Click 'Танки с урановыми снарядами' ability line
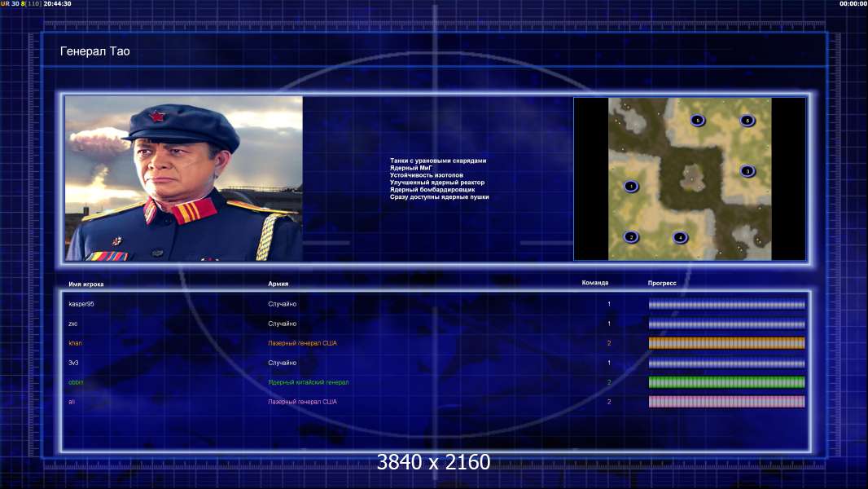 point(438,161)
